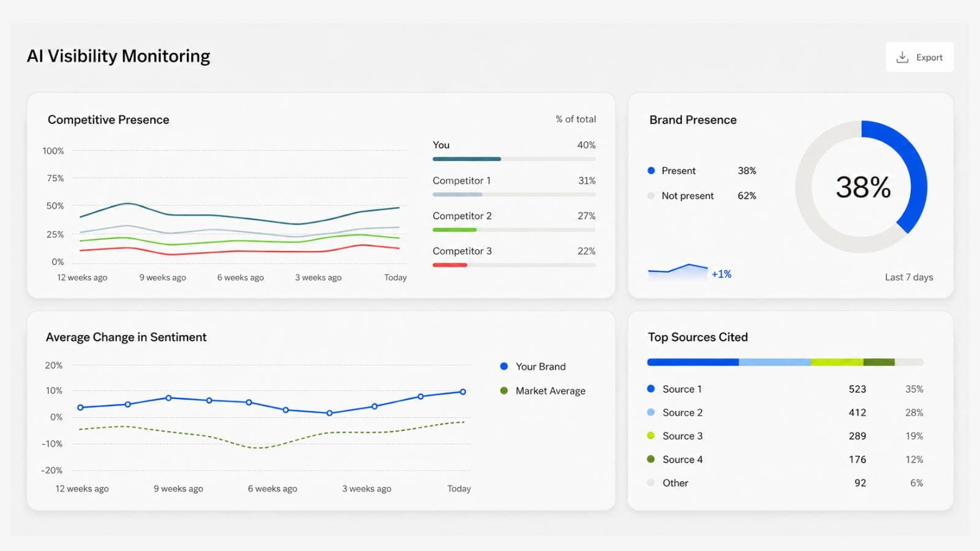Screen dimensions: 980x551
Task: Click the download icon in Export
Action: pos(902,57)
